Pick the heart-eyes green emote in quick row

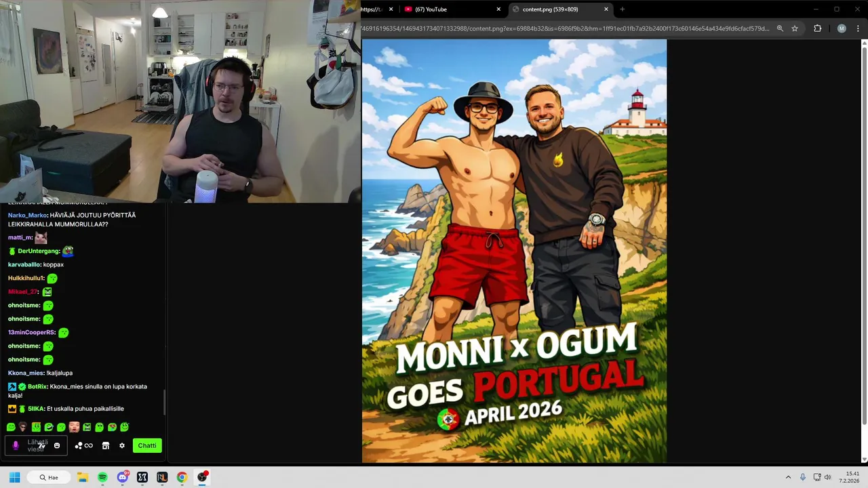(112, 427)
